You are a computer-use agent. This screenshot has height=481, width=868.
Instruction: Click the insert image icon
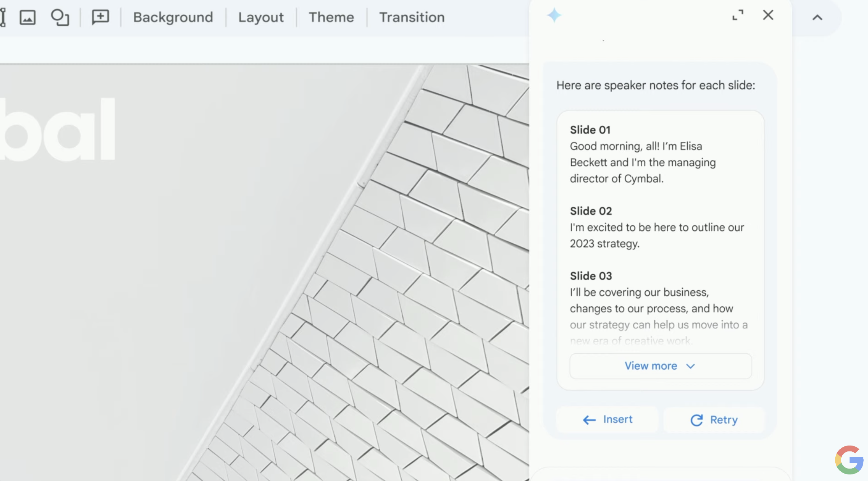tap(28, 18)
